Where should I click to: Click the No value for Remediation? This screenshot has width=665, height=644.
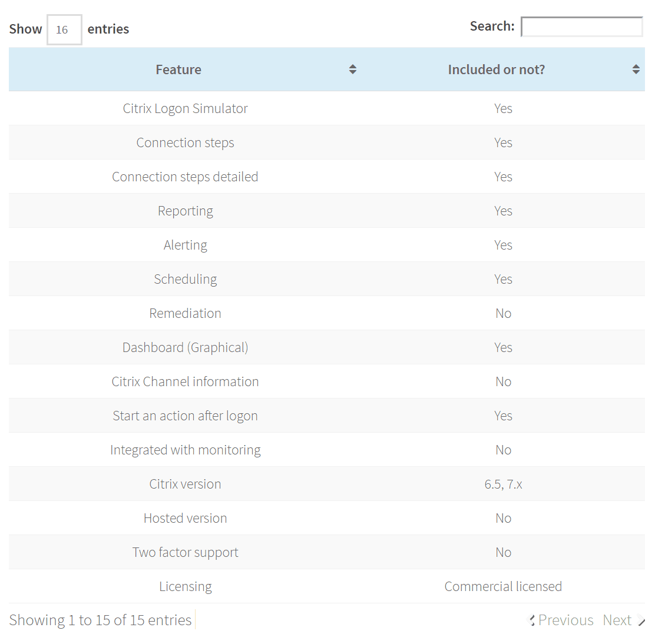click(504, 313)
